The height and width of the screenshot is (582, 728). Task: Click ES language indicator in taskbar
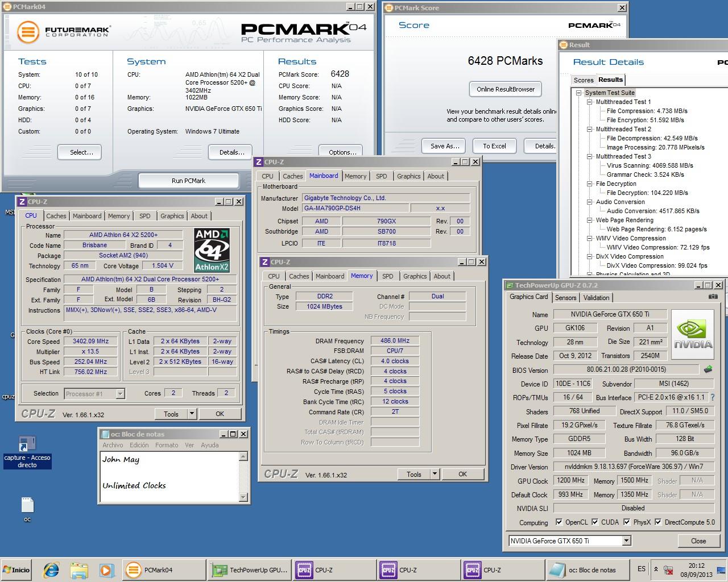642,569
